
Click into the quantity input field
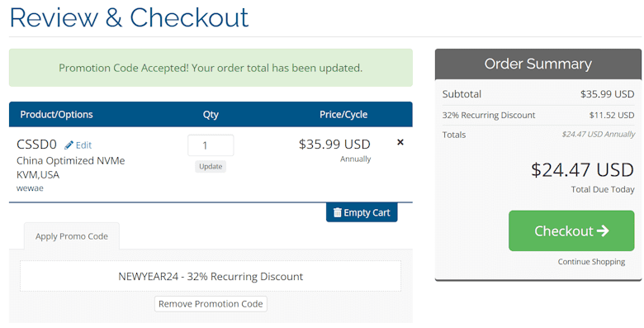click(211, 145)
